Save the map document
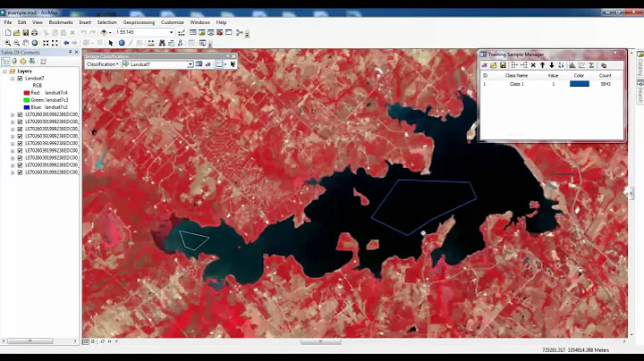Viewport: 644px width, 361px height. point(25,32)
